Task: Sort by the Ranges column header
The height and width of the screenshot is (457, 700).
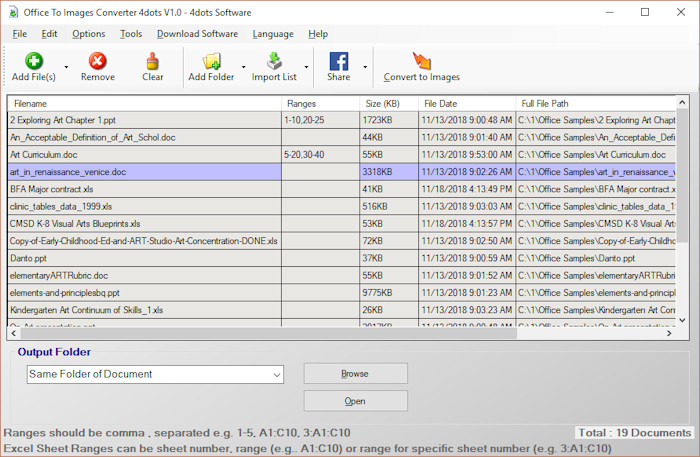Action: [x=320, y=104]
